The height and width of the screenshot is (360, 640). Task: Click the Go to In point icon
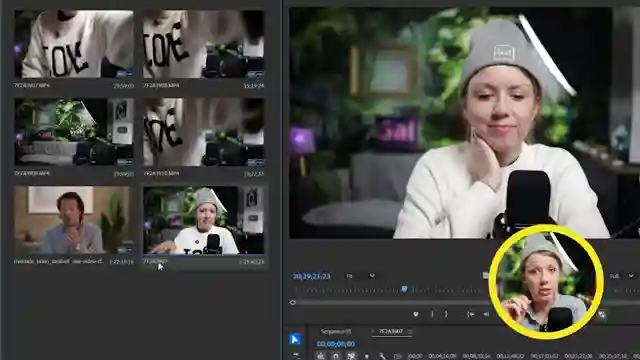pyautogui.click(x=470, y=314)
